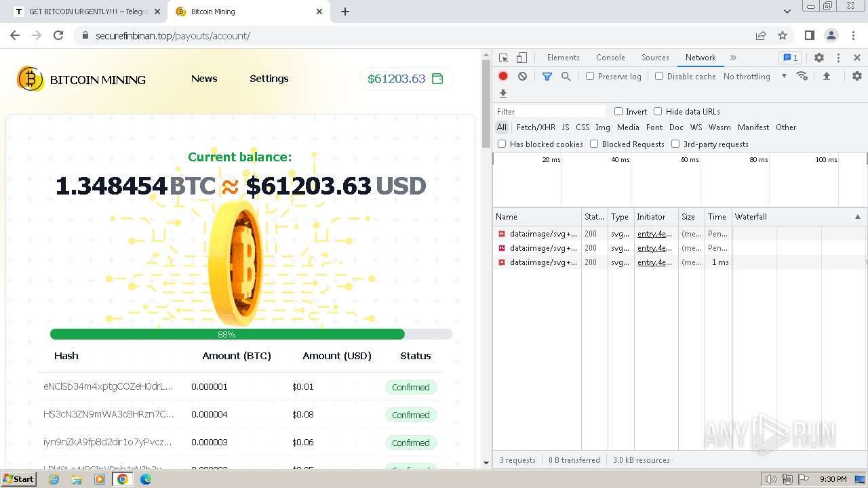Filter requests by Fetch/XHR
Screen dimensions: 868x488
pos(536,127)
